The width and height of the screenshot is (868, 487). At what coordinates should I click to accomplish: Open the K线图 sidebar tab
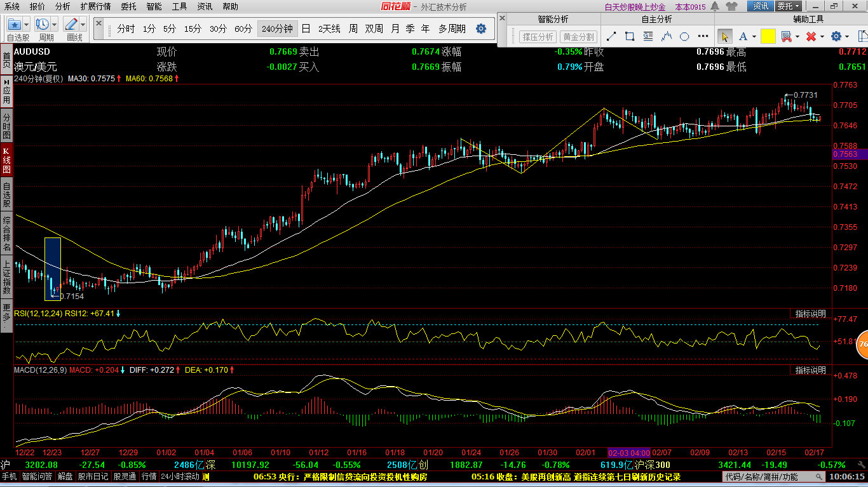pos(6,161)
